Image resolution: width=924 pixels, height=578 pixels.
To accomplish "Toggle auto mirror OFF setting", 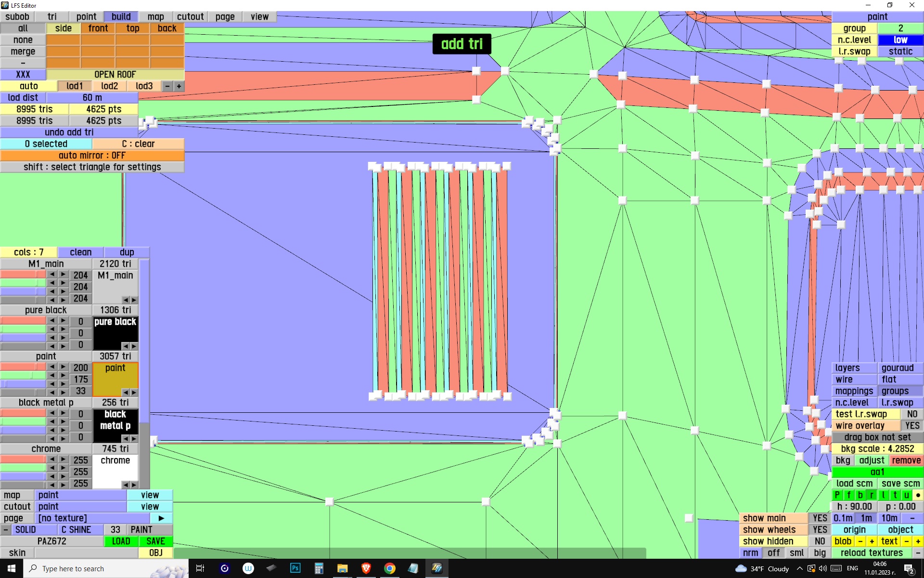I will [x=92, y=156].
